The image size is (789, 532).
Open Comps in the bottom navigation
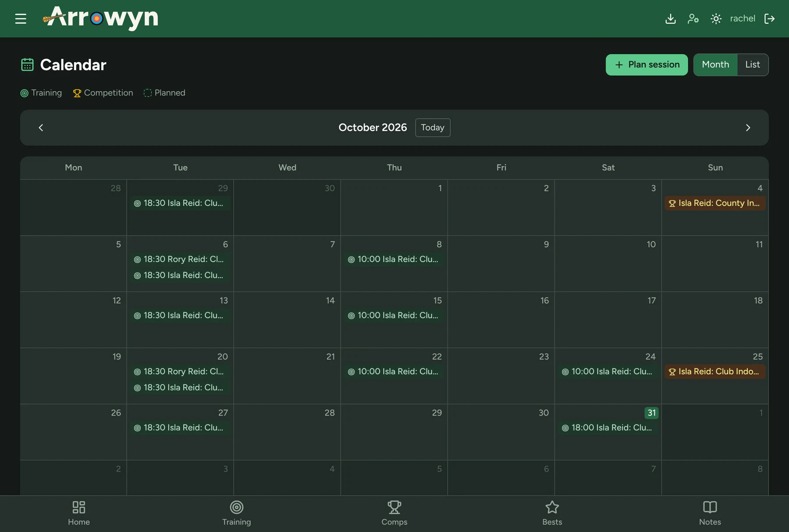click(x=394, y=513)
